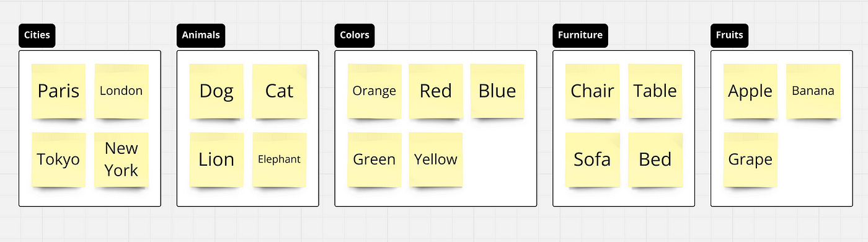Select the London sticky note
The height and width of the screenshot is (242, 868).
coord(121,91)
